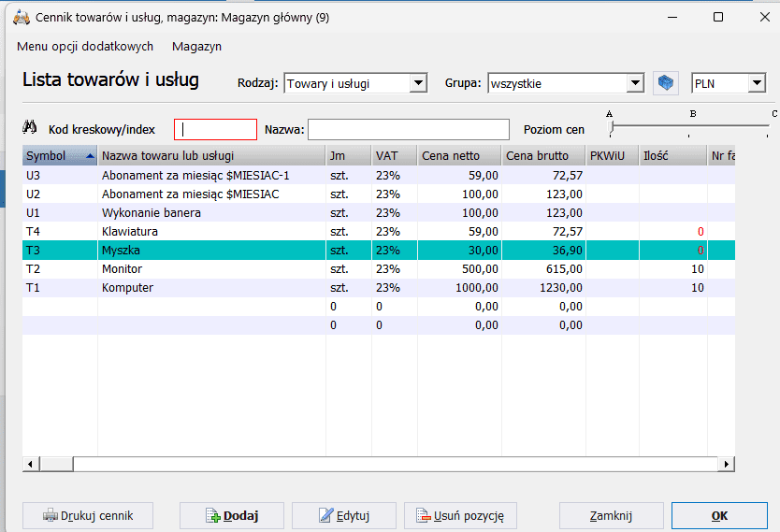This screenshot has height=532, width=780.
Task: Open the Rodzaj dropdown list
Action: coord(418,84)
